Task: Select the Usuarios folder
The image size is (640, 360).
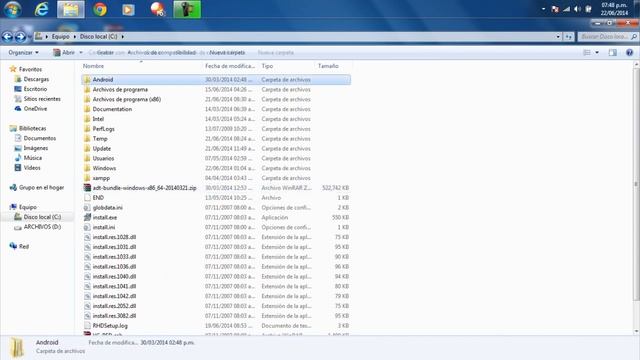Action: click(x=103, y=158)
